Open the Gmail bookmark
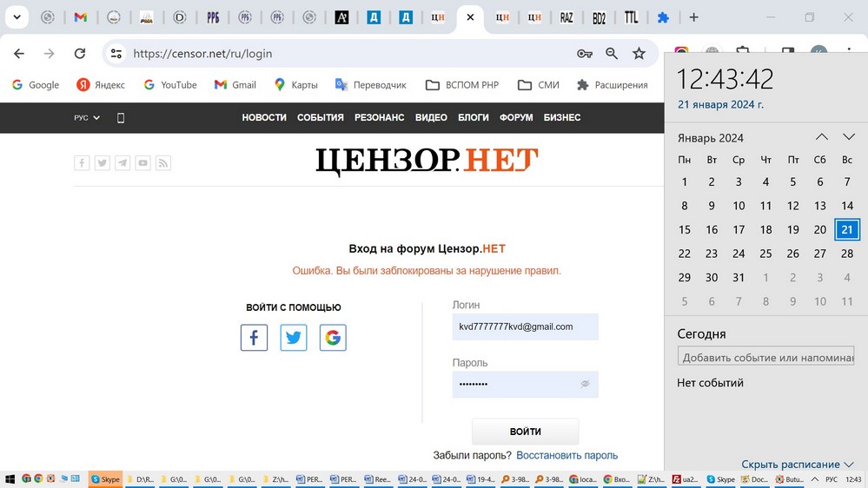Viewport: 868px width, 488px height. coord(235,84)
